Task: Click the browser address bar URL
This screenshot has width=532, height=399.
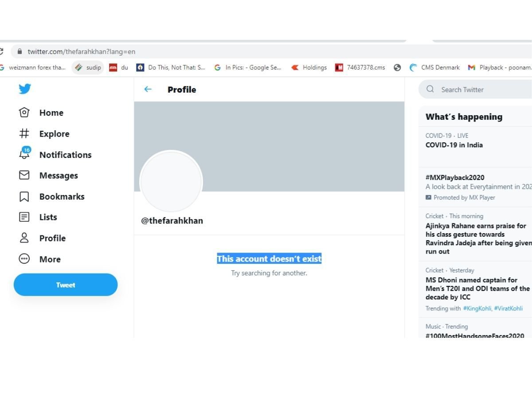Action: click(82, 51)
